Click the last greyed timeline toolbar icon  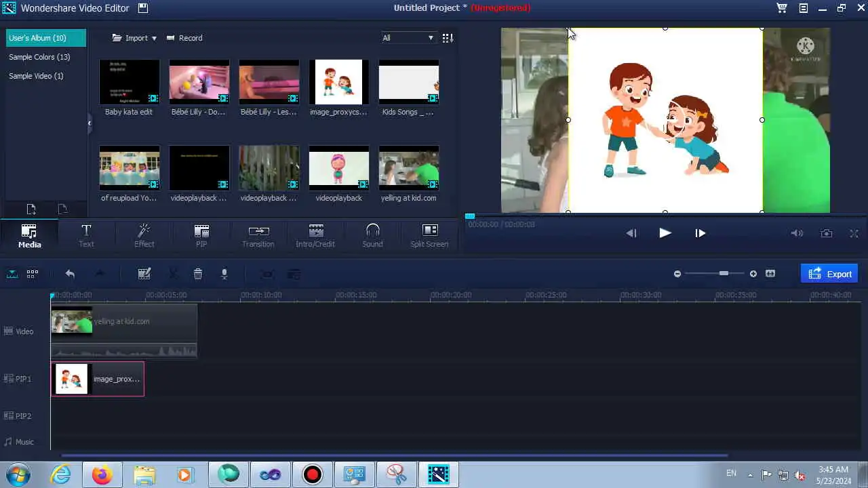(x=294, y=274)
